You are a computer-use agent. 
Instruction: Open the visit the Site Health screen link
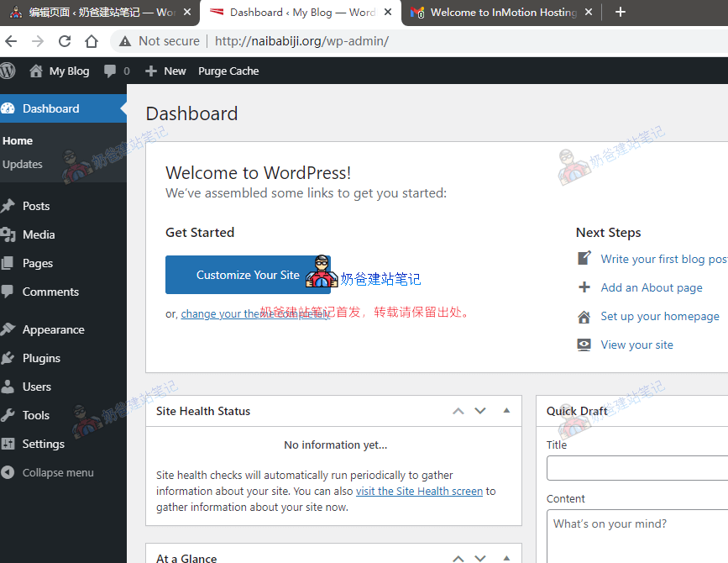[418, 491]
